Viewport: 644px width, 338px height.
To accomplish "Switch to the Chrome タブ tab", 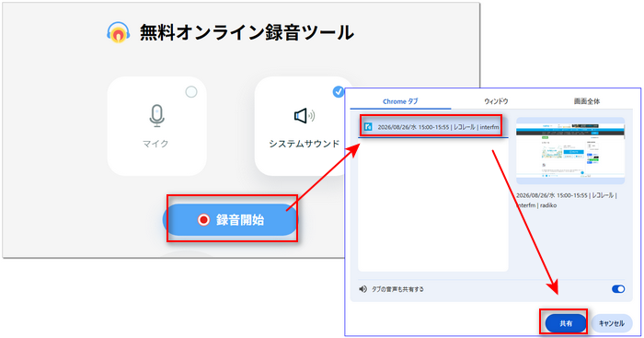I will (400, 101).
